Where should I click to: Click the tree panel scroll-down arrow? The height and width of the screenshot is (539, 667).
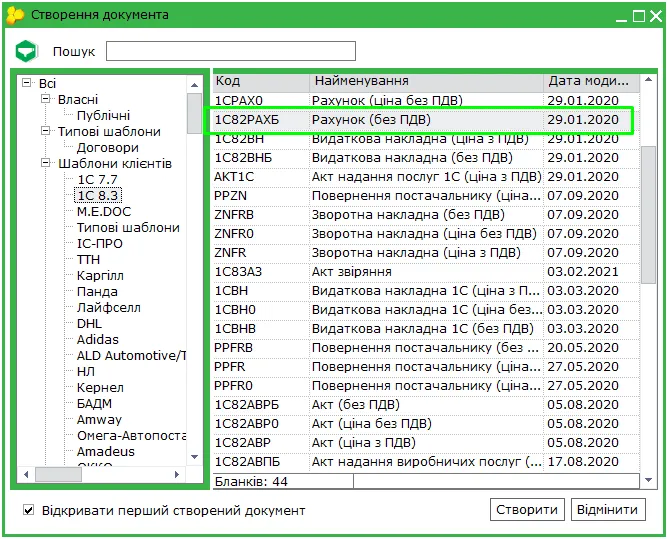(x=194, y=457)
